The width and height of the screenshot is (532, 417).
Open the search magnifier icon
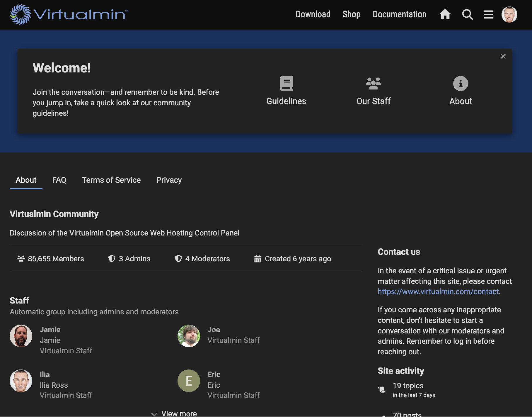(x=468, y=14)
